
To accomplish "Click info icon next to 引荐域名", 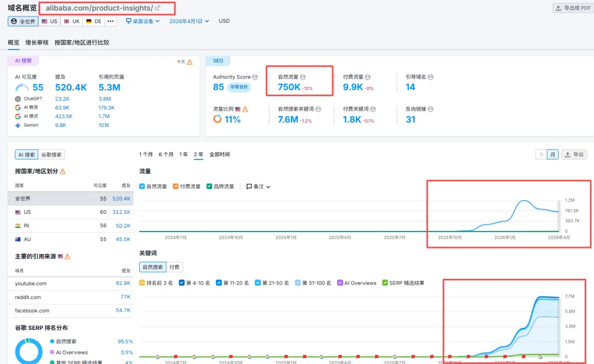I will click(431, 77).
